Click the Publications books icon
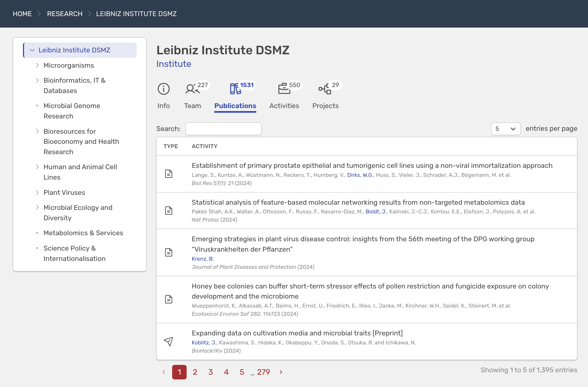Screen dimensions: 588x387 (x=235, y=89)
